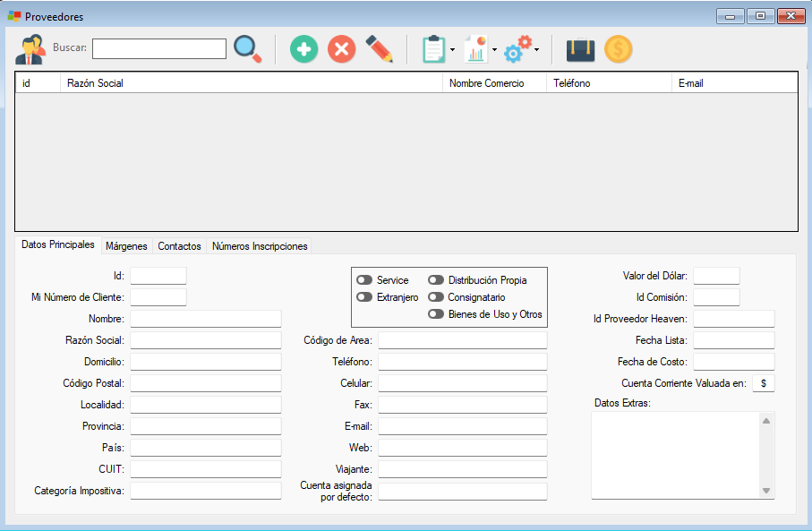Close the Proveedores window

pyautogui.click(x=791, y=16)
